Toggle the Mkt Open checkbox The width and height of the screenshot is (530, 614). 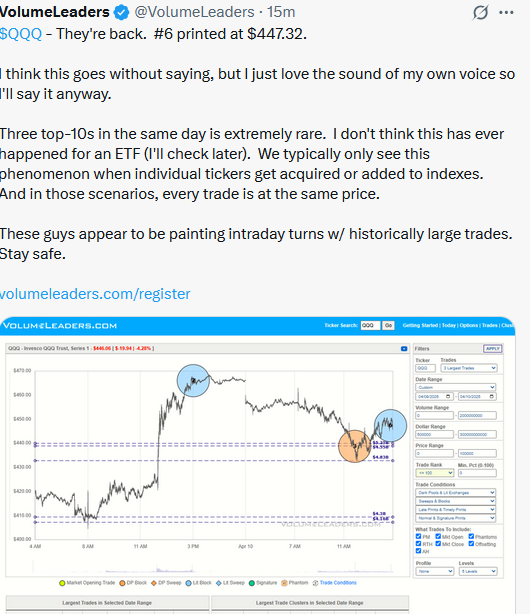pos(438,536)
